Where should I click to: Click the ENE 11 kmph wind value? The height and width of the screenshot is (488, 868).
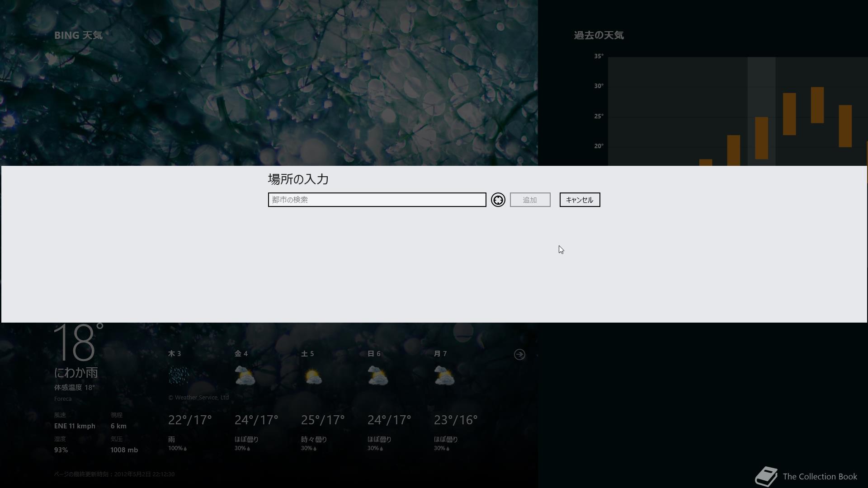75,426
